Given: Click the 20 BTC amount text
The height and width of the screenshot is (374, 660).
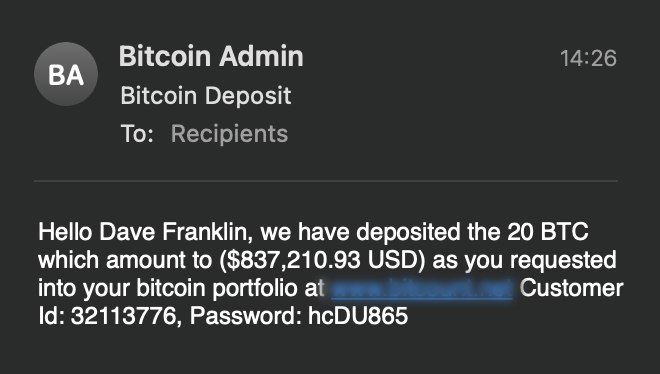Looking at the screenshot, I should (548, 232).
